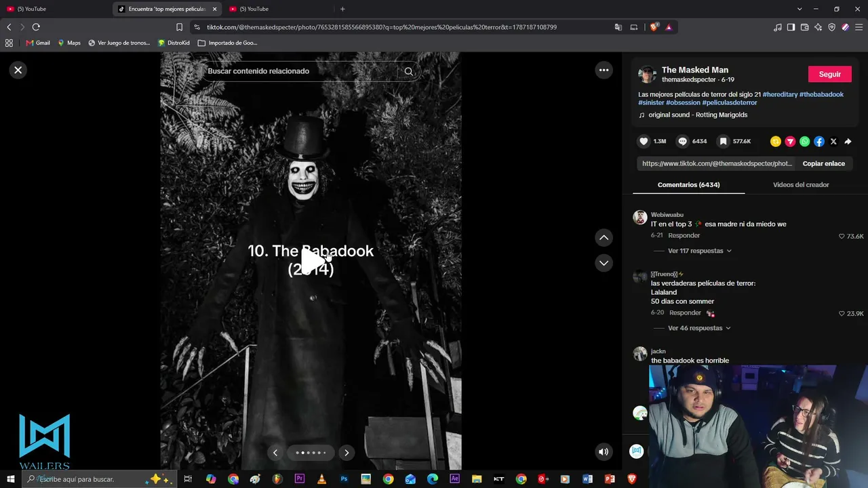This screenshot has height=488, width=868.
Task: Send to friends with the red send icon
Action: tap(790, 142)
